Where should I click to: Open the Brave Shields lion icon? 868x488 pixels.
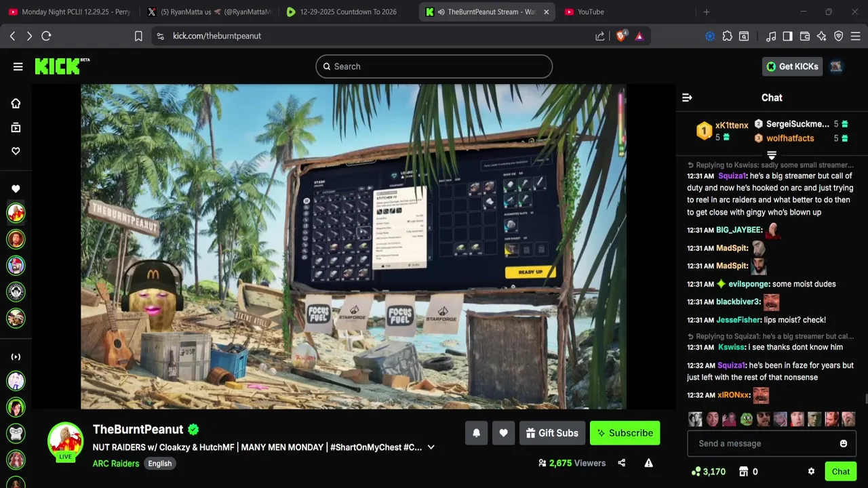pyautogui.click(x=620, y=36)
